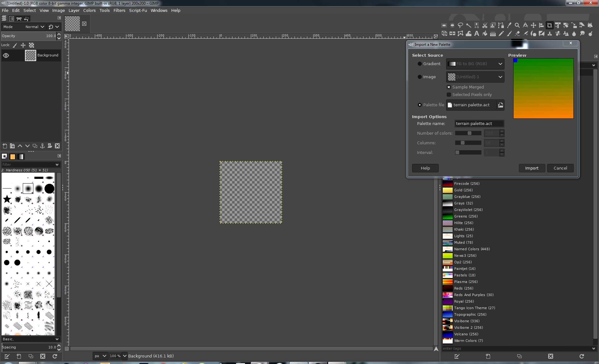
Task: Open the Filters menu
Action: point(119,10)
